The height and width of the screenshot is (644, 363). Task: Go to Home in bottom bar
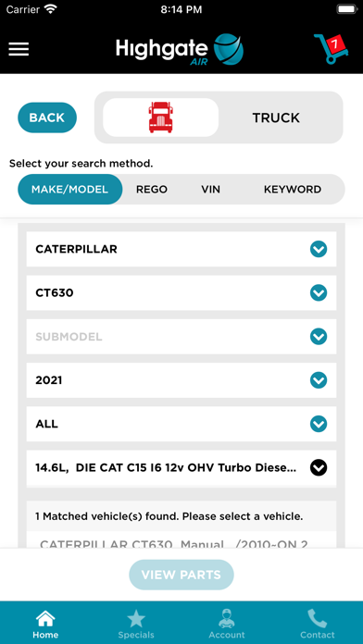pos(45,624)
